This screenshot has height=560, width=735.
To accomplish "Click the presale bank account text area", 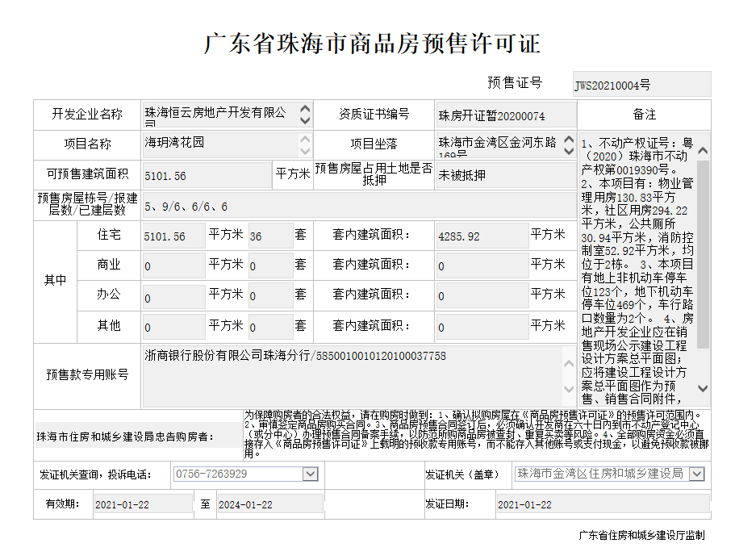I will [352, 377].
